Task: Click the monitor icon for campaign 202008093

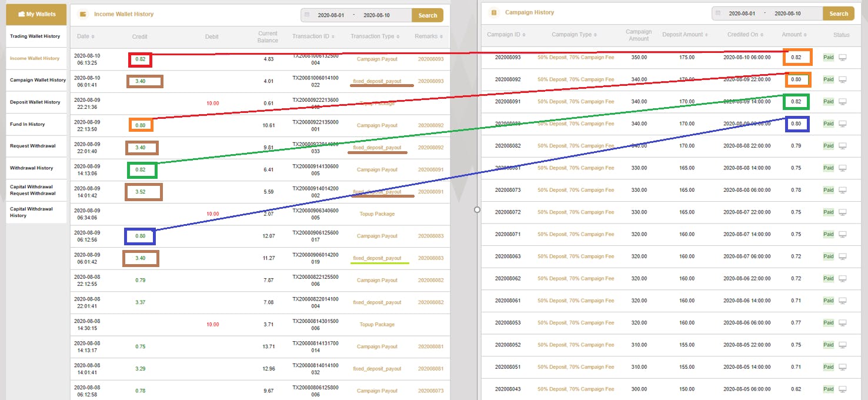Action: (843, 58)
